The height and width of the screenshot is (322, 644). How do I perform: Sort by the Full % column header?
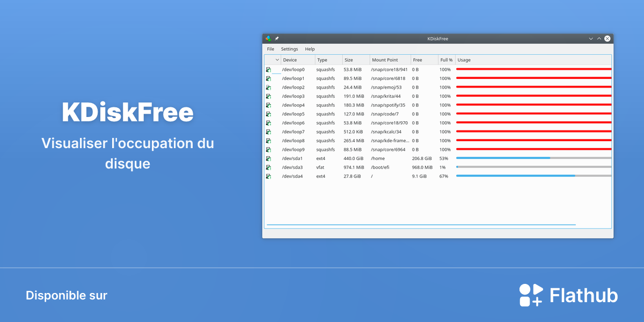click(447, 60)
